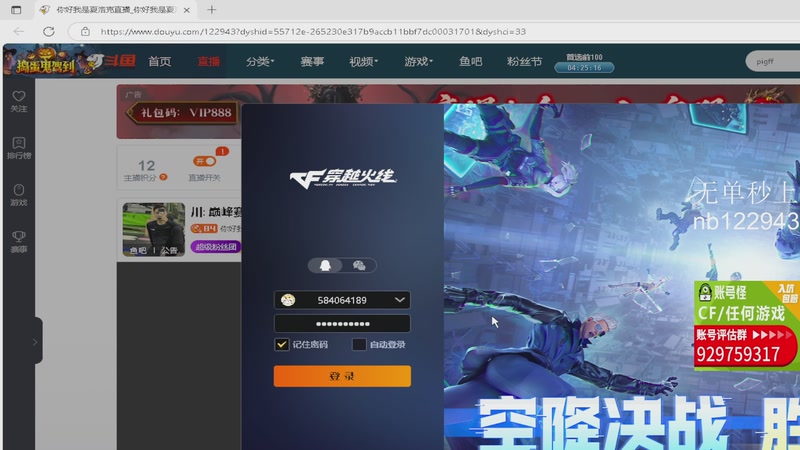The width and height of the screenshot is (800, 450).
Task: Open the browser tab actions menu icon
Action: (16, 10)
